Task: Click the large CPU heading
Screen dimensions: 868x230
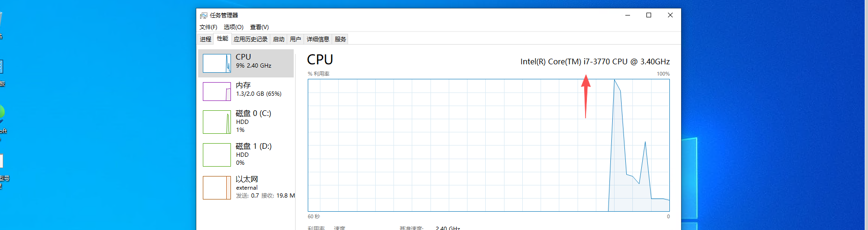Action: 320,60
